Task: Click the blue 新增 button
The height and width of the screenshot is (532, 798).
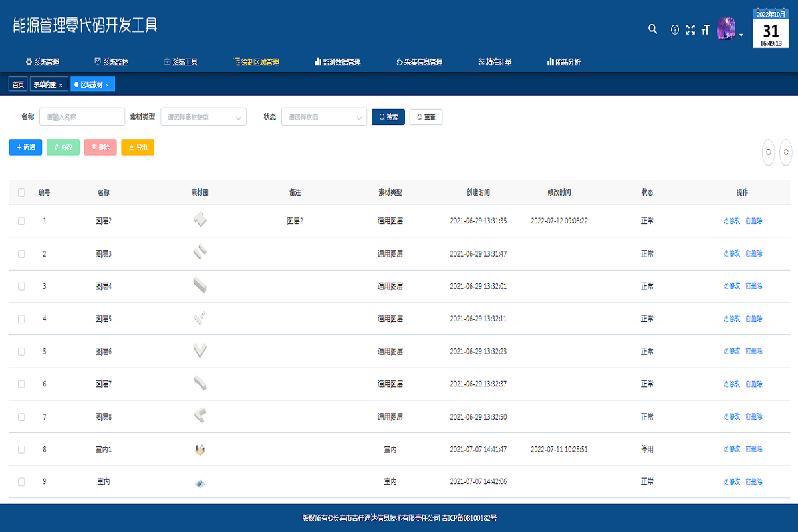Action: click(25, 148)
